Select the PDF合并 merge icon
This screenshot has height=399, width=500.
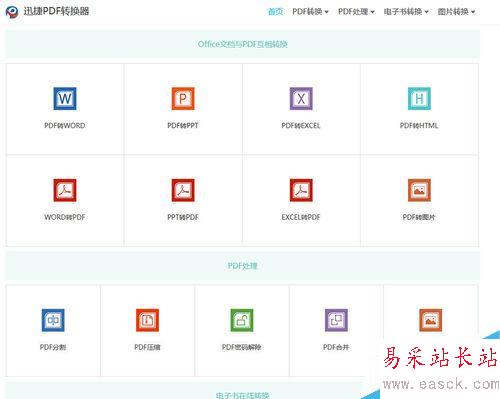336,320
